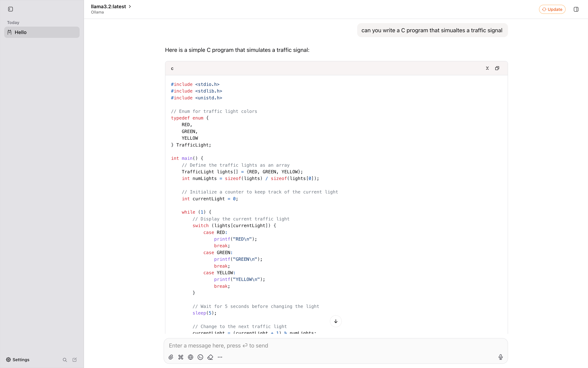Open the right side panel icon
The height and width of the screenshot is (368, 588).
pyautogui.click(x=576, y=9)
